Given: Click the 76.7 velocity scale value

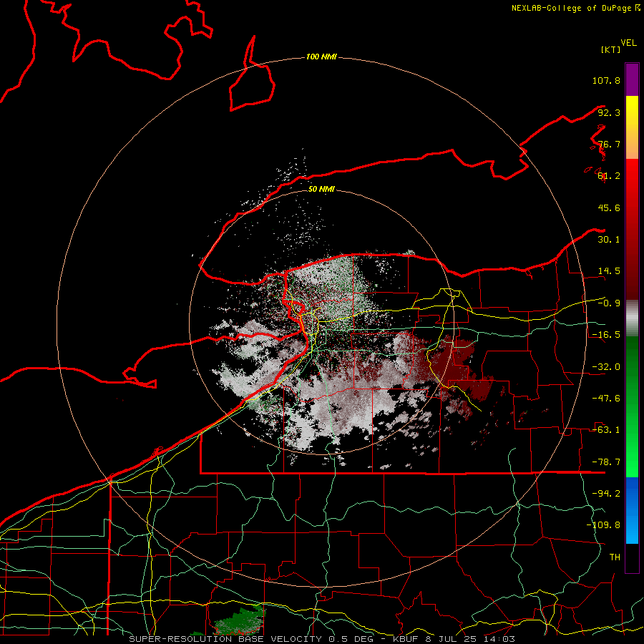Looking at the screenshot, I should (609, 144).
